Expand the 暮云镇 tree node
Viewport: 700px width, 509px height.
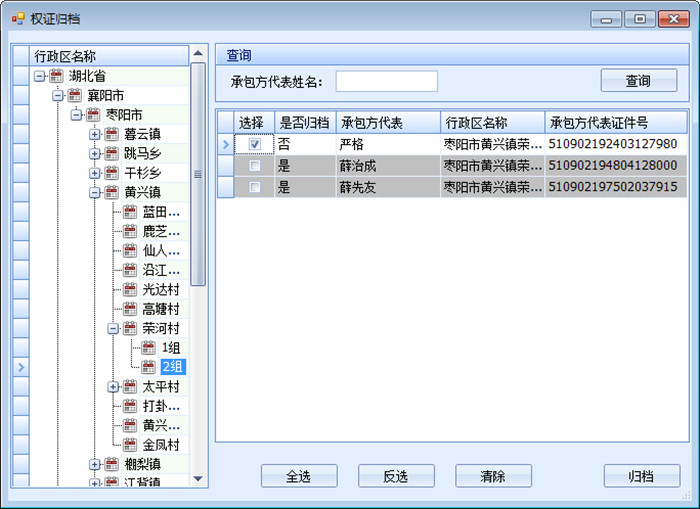point(94,134)
